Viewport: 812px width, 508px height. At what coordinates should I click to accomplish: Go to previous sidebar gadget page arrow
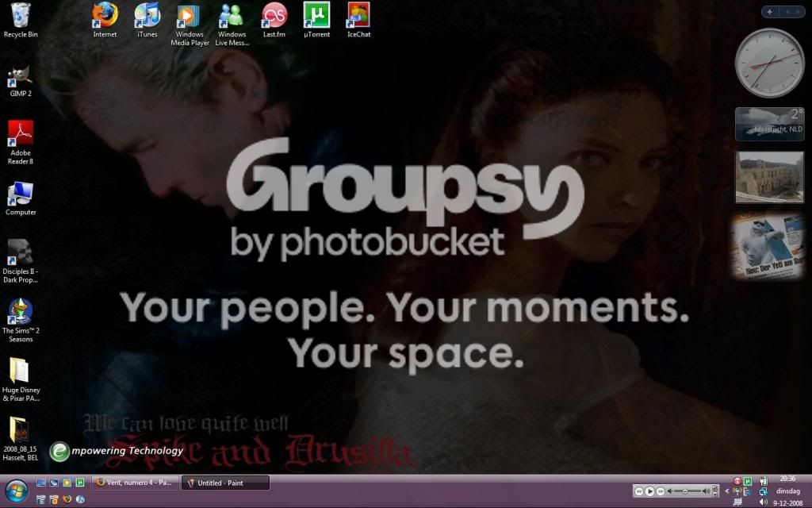tap(787, 11)
